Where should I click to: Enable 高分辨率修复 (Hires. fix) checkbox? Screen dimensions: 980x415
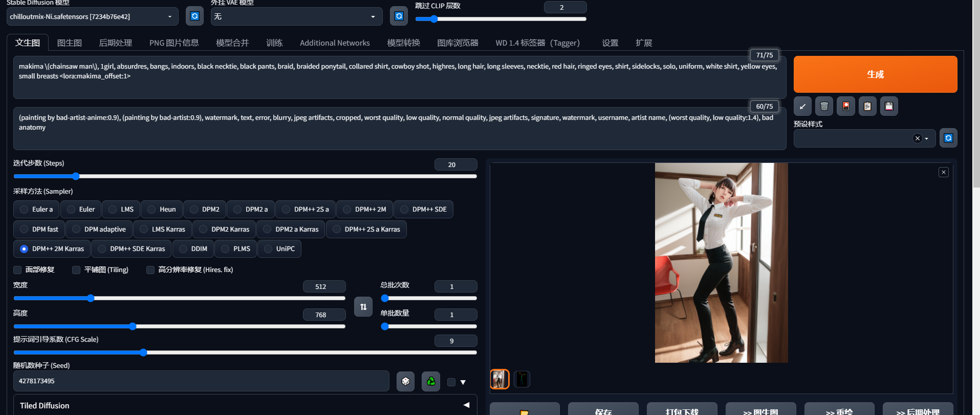click(x=150, y=270)
